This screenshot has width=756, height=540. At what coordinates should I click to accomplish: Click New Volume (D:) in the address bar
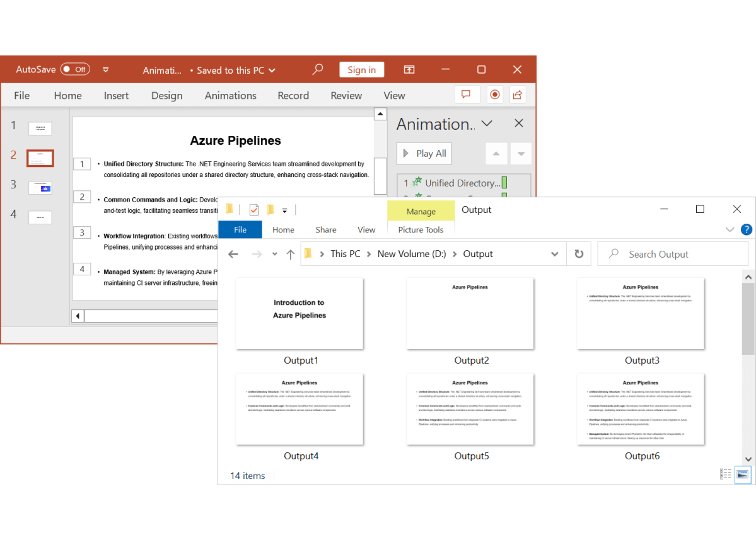click(411, 254)
